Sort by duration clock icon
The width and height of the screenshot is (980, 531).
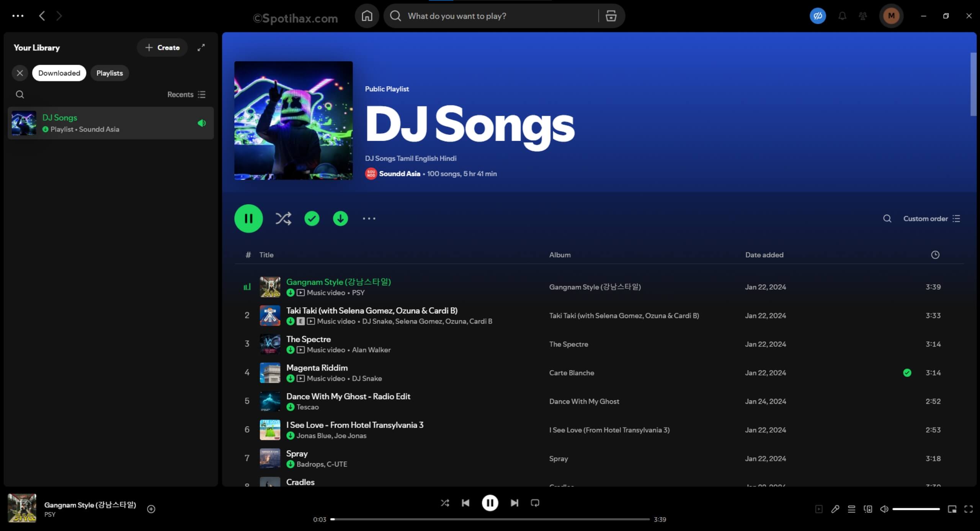pos(935,255)
